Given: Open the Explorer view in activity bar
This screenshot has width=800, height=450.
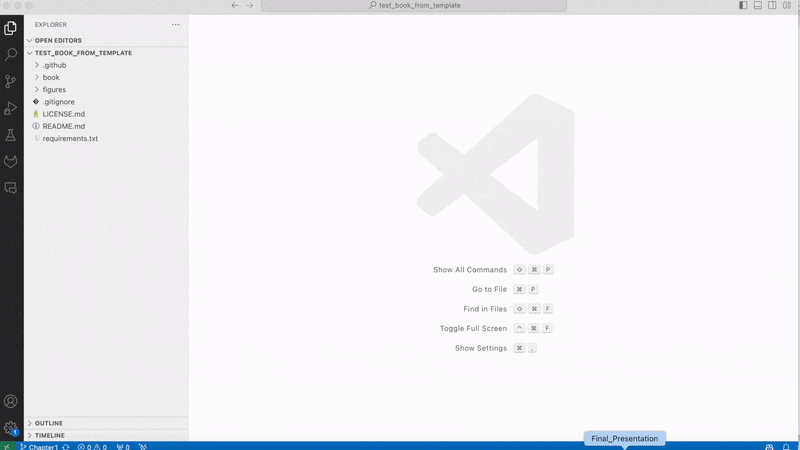Looking at the screenshot, I should click(10, 28).
